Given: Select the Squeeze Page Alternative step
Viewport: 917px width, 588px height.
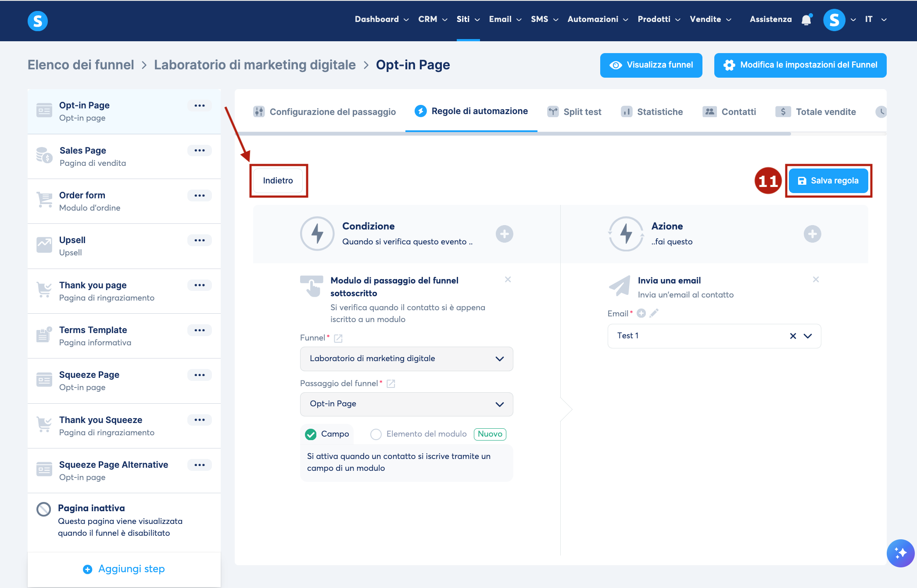Looking at the screenshot, I should [x=124, y=471].
